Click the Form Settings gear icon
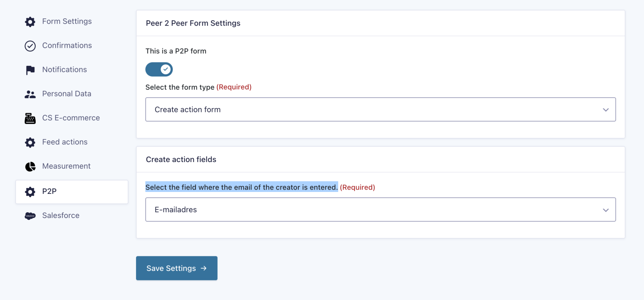This screenshot has width=644, height=300. click(x=30, y=22)
